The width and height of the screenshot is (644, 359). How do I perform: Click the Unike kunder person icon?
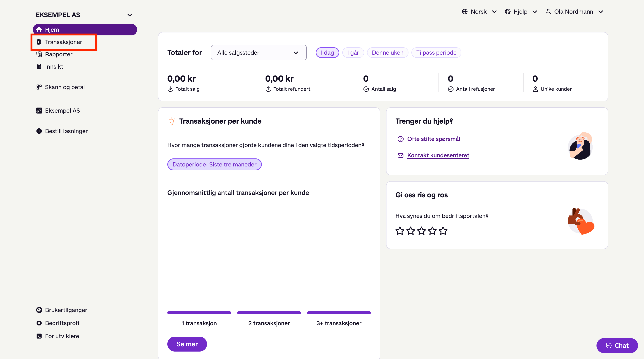pyautogui.click(x=536, y=89)
